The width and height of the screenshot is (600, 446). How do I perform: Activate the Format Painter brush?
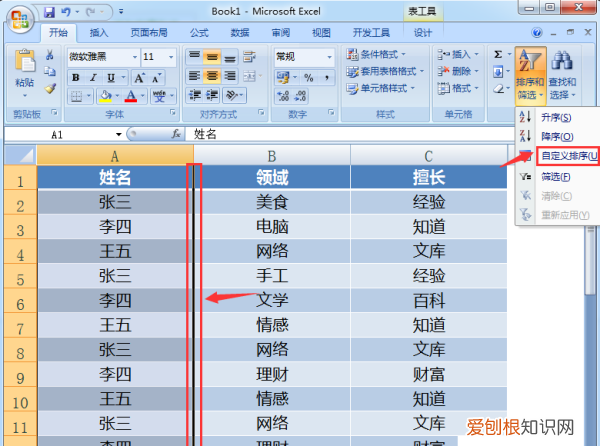point(50,89)
